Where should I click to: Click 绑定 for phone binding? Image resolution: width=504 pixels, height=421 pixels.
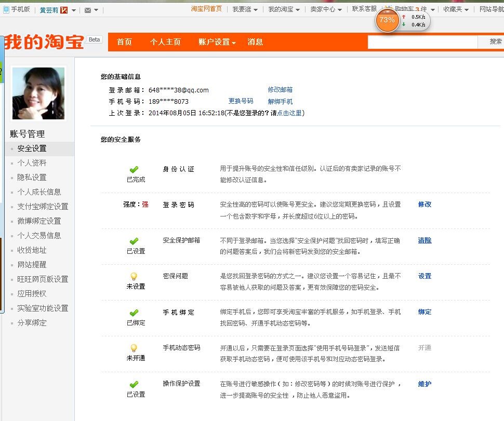pos(425,312)
